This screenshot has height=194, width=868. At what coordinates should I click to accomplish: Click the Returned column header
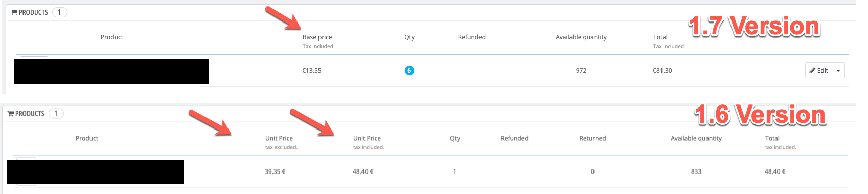(x=592, y=138)
